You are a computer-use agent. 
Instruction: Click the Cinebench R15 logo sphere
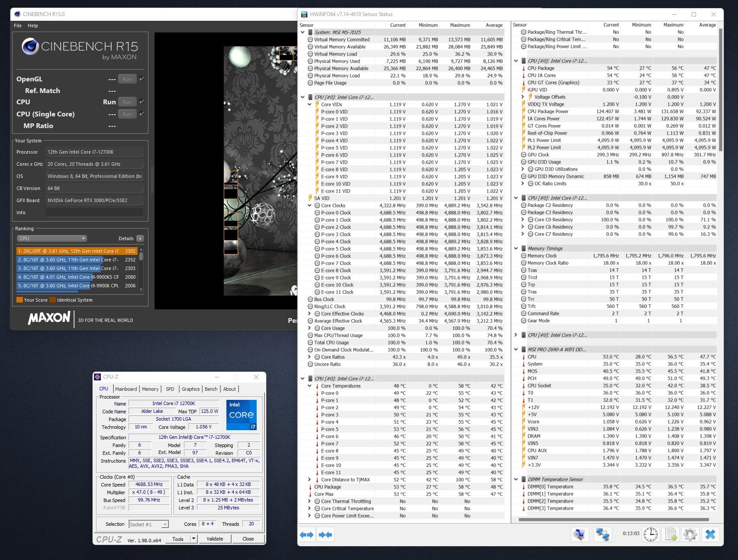point(30,47)
